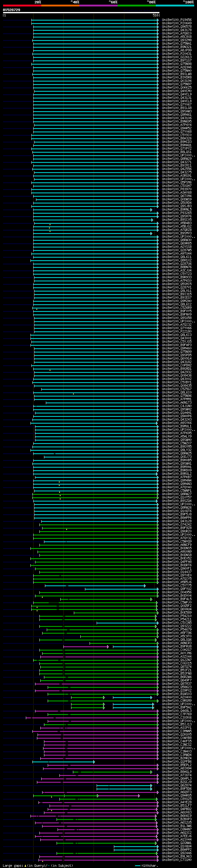The height and width of the screenshot is (868, 197).
Task: Select the UniRef100_Q9FYU2 label
Action: (x=176, y=589)
